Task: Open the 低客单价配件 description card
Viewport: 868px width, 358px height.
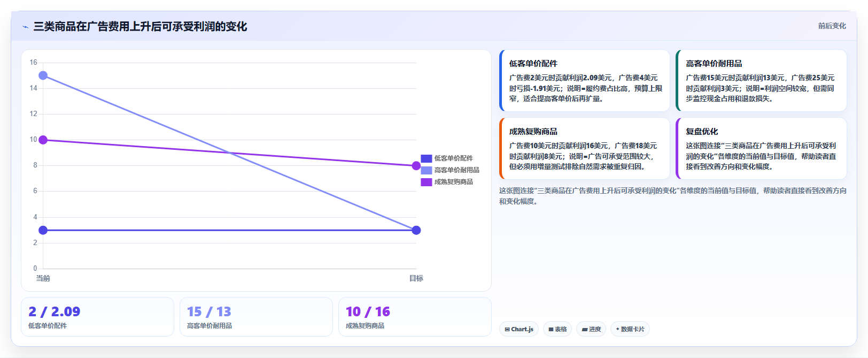Action: point(584,80)
